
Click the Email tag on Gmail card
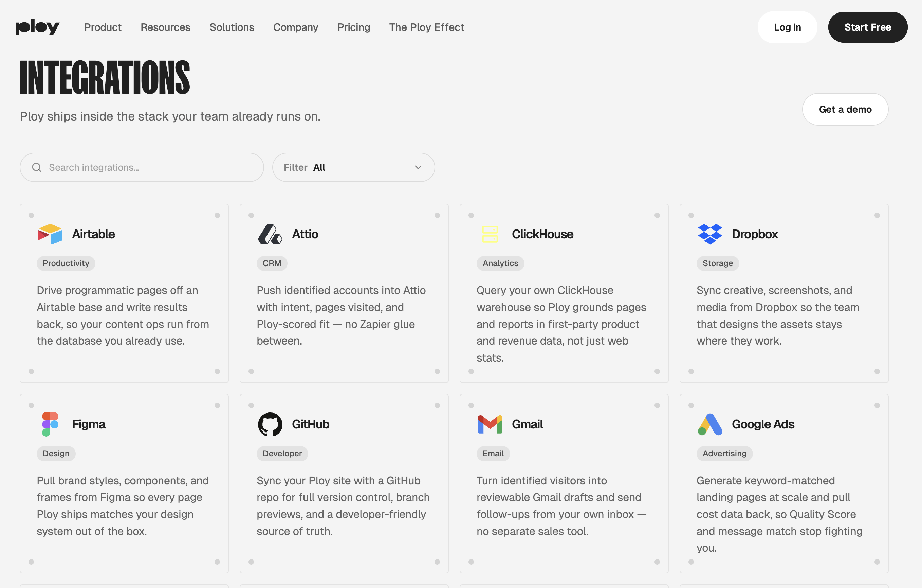[x=493, y=454]
